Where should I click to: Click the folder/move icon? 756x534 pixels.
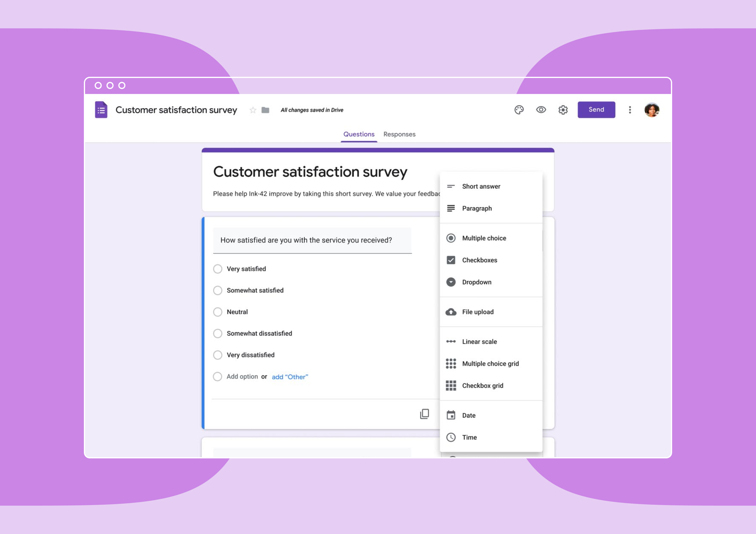265,110
